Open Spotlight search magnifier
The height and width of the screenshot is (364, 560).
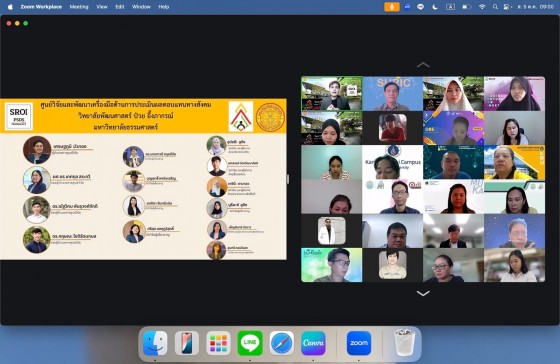[495, 7]
